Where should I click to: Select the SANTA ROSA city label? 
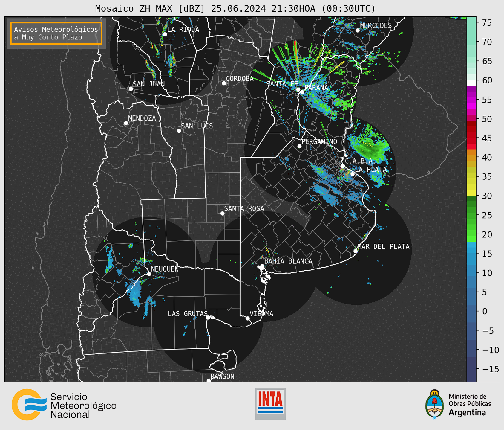click(244, 208)
